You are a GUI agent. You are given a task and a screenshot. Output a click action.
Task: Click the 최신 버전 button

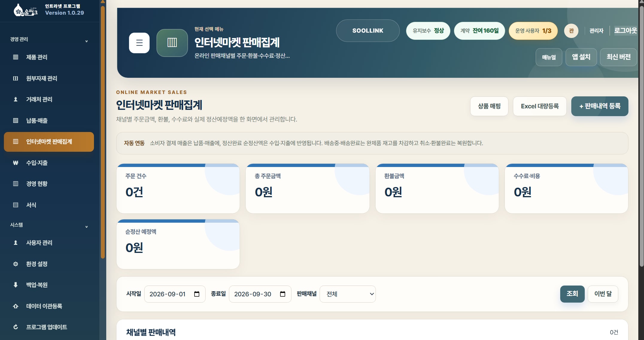click(x=619, y=57)
